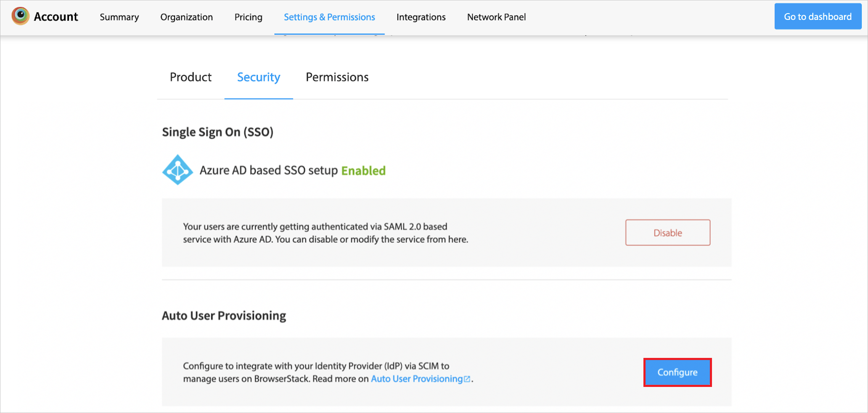Click the Azure AD based SSO setup label
The width and height of the screenshot is (868, 413).
(x=269, y=170)
